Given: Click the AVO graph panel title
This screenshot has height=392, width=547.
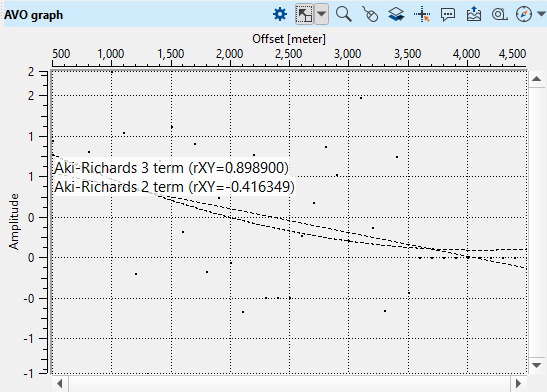Looking at the screenshot, I should (x=33, y=15).
